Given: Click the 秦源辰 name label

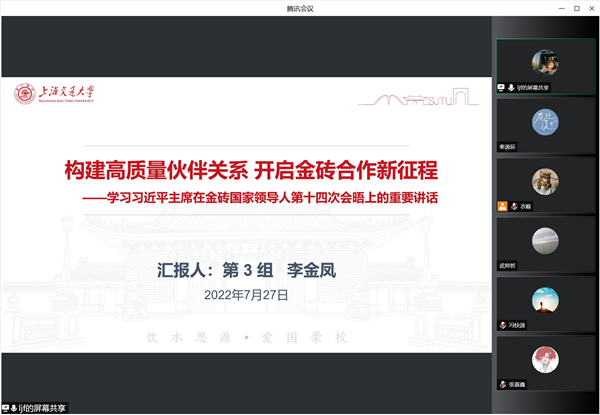Looking at the screenshot, I should pos(511,147).
